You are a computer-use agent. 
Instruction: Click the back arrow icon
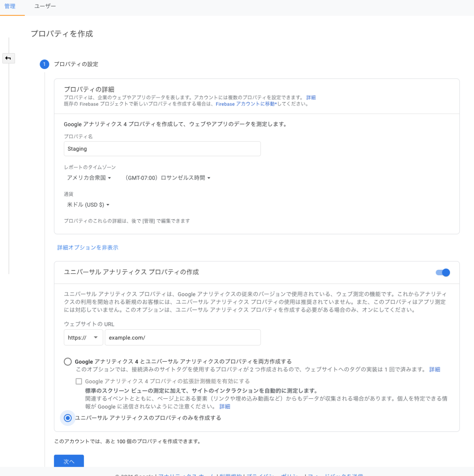8,58
